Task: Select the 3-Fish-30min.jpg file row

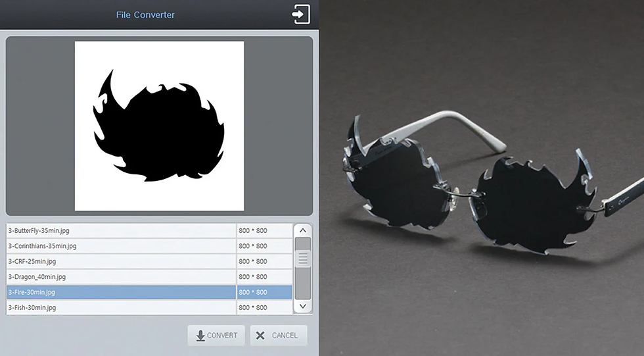Action: tap(150, 307)
